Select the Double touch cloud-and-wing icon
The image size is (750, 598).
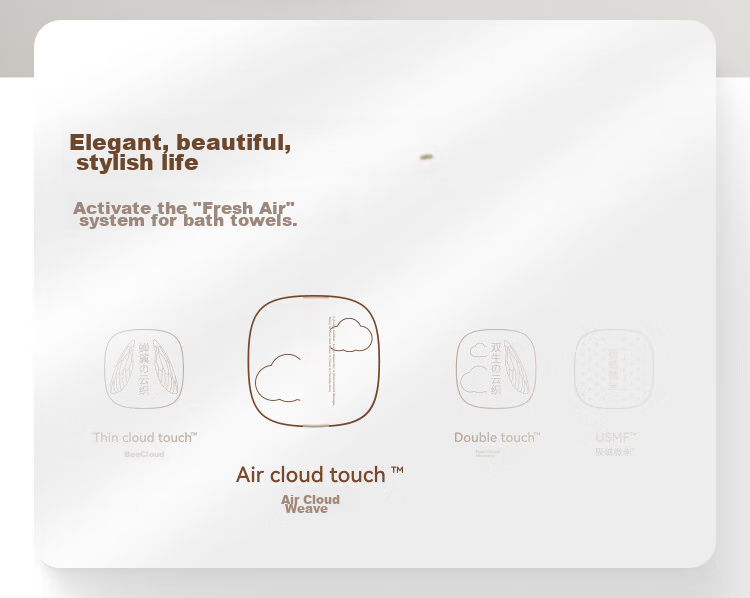pos(496,369)
